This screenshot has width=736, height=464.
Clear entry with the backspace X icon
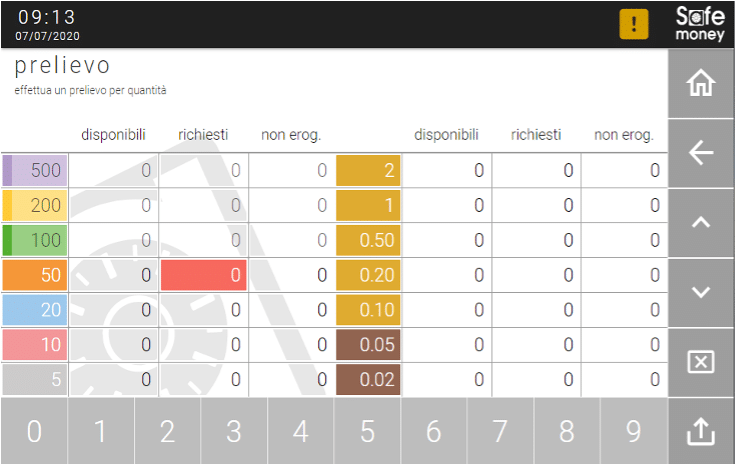(701, 362)
